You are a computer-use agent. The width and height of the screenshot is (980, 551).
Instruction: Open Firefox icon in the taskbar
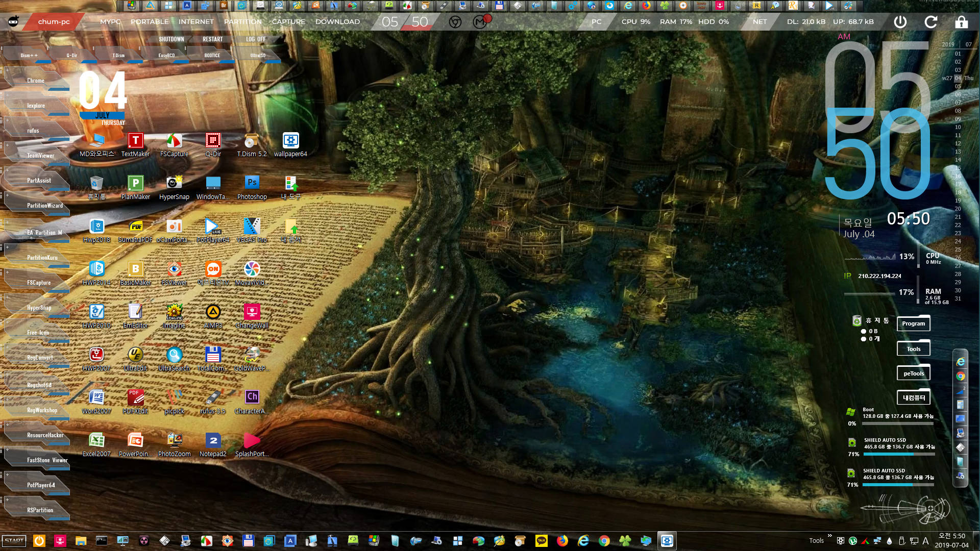562,541
